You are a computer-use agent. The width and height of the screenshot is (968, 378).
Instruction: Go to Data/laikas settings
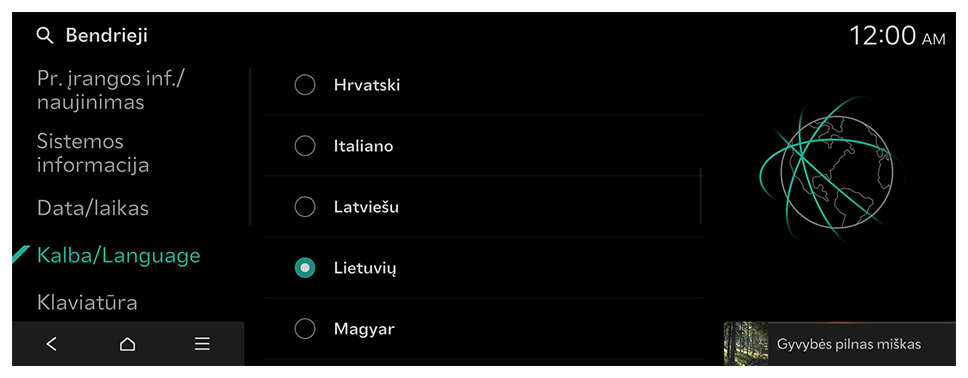(93, 208)
